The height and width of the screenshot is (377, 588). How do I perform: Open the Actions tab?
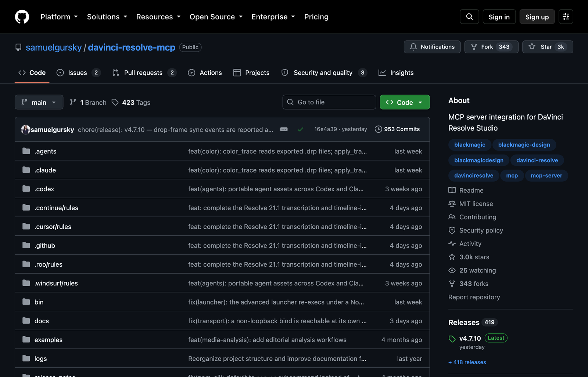[x=205, y=73]
